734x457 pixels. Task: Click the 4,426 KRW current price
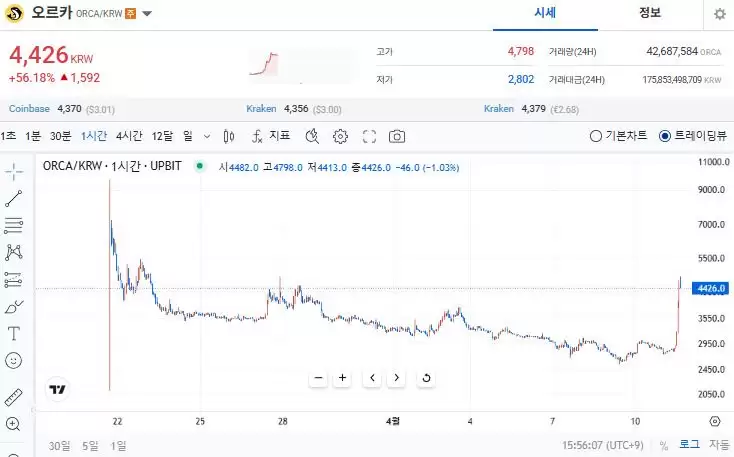click(51, 55)
